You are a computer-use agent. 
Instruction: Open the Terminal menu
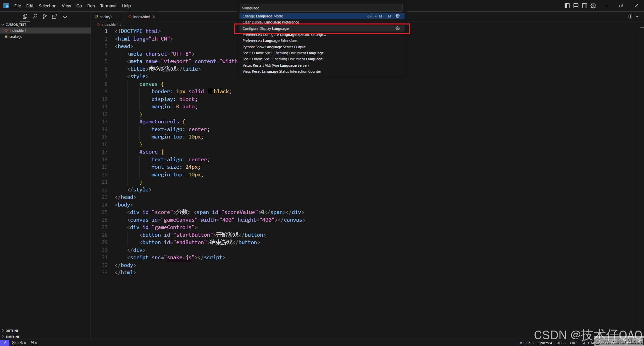[108, 6]
